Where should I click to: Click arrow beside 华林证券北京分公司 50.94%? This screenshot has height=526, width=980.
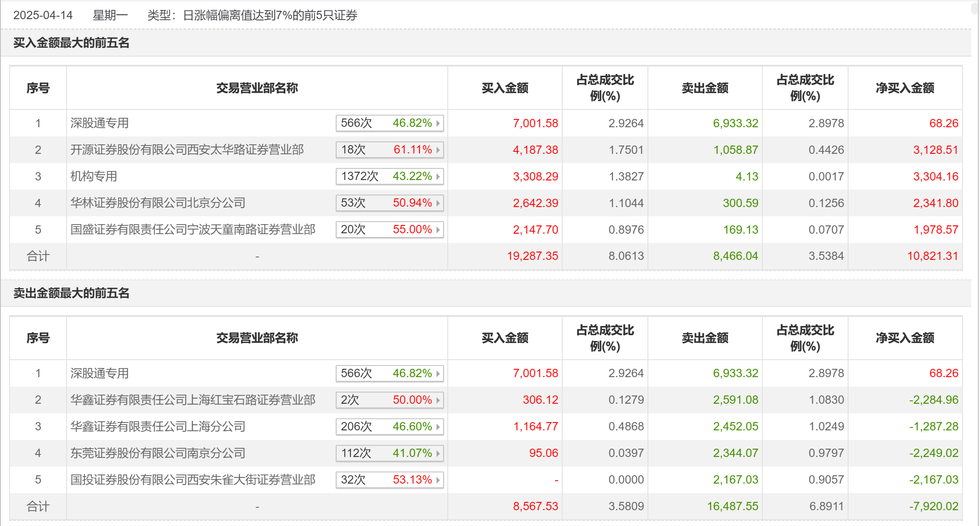click(438, 203)
